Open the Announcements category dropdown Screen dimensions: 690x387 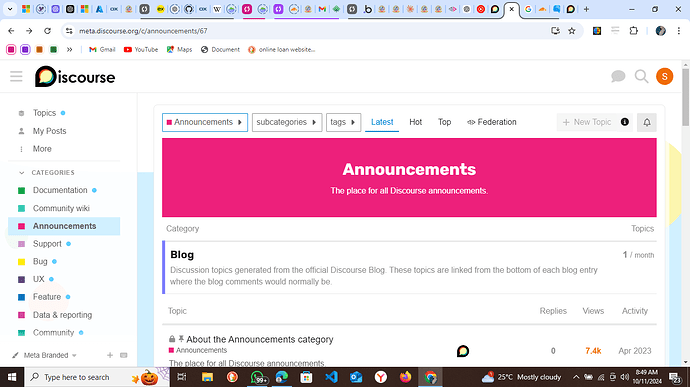pos(205,122)
